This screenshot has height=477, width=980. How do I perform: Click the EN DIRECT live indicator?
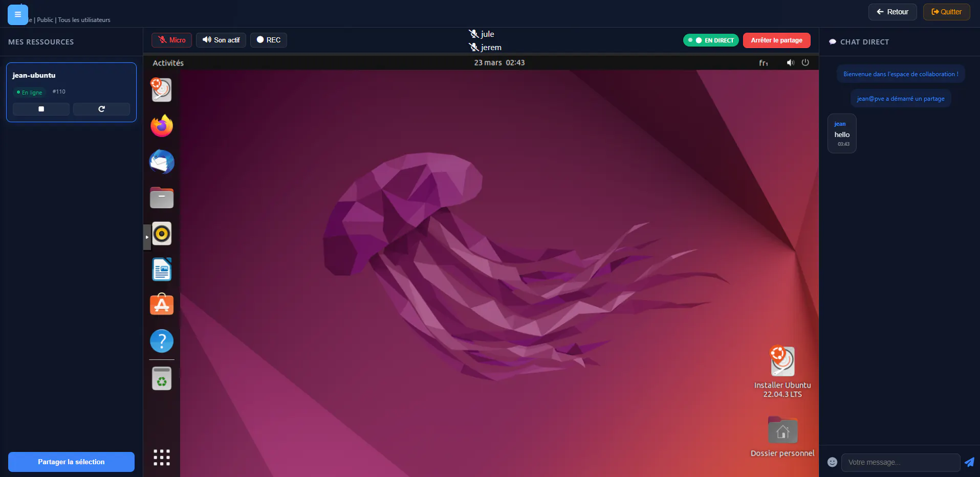(711, 40)
